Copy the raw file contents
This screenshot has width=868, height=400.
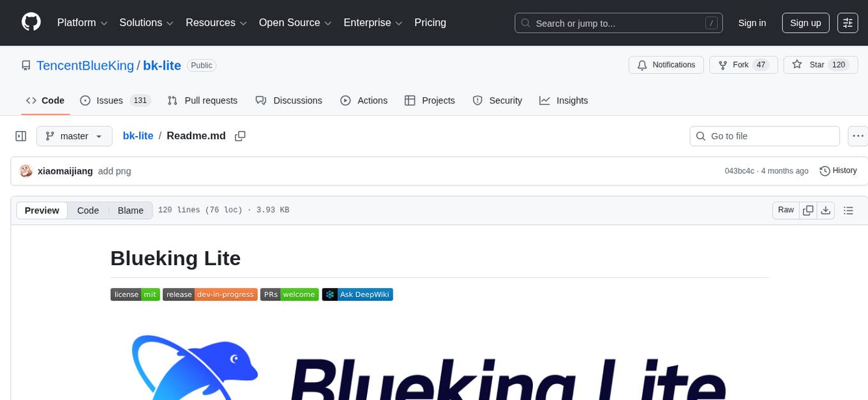[808, 210]
